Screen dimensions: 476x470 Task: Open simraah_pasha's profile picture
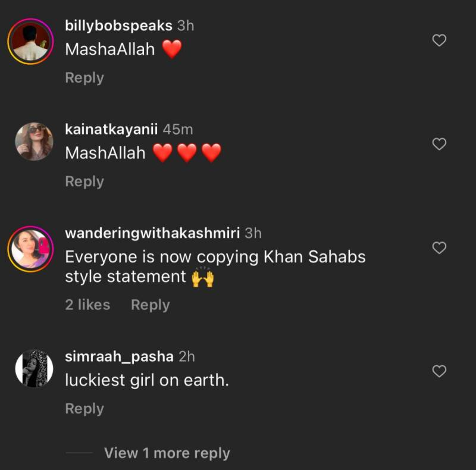[34, 368]
